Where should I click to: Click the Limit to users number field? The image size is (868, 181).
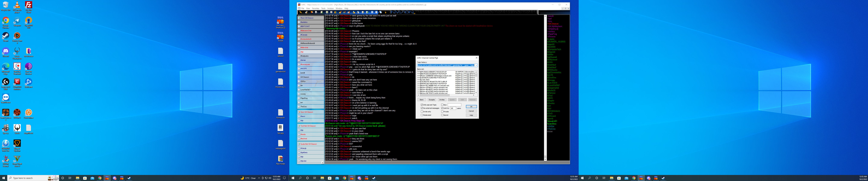453,108
